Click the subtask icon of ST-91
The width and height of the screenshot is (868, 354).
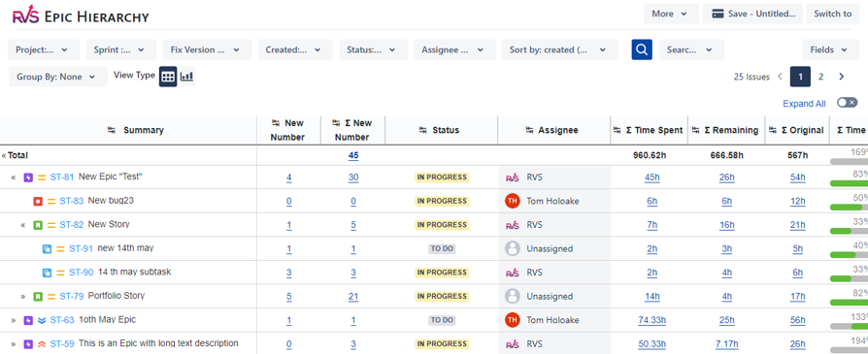click(x=47, y=249)
